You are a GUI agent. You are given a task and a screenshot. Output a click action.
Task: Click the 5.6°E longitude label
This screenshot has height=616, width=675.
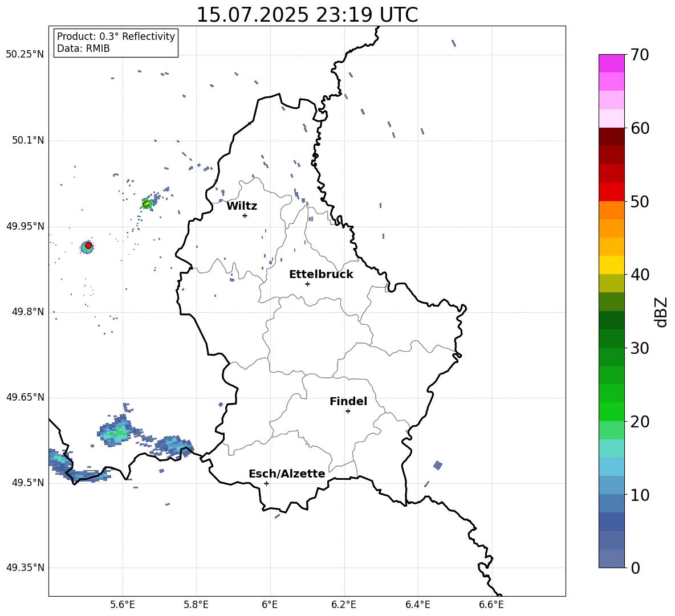(x=123, y=605)
